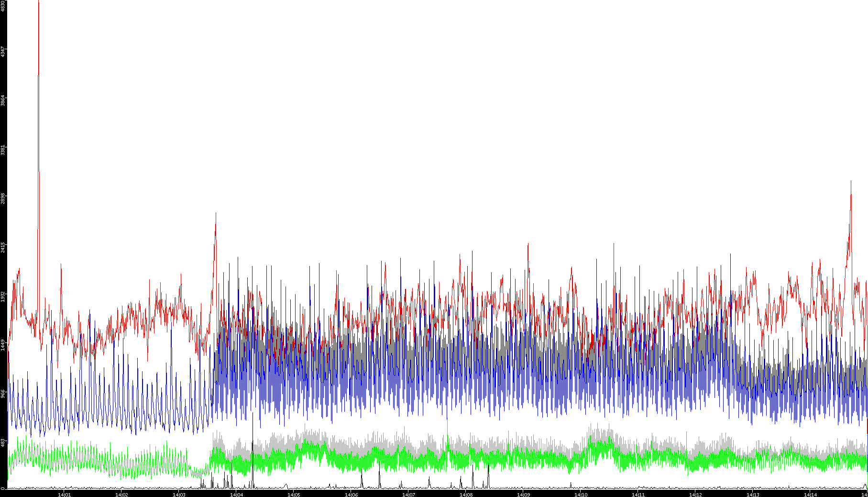Screen dimensions: 868x497
Task: Click the 14:03 time axis label
Action: tap(179, 495)
